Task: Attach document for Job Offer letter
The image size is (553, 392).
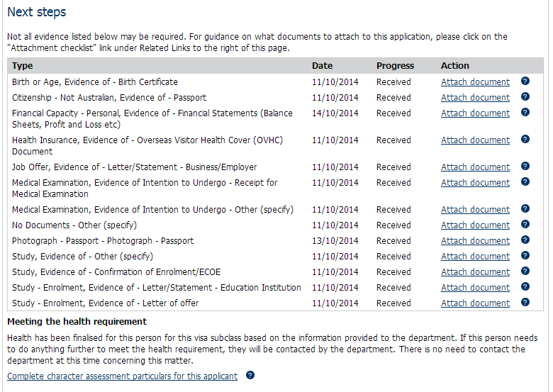Action: 475,167
